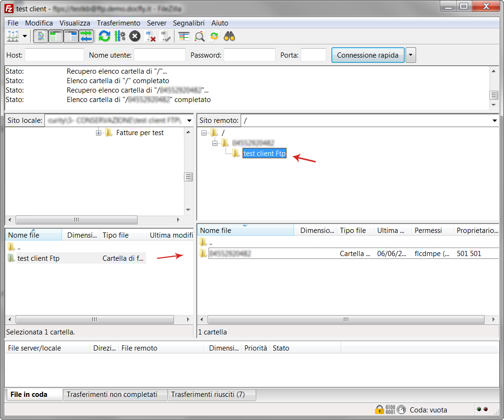
Task: Cancel current operation icon
Action: pyautogui.click(x=135, y=36)
